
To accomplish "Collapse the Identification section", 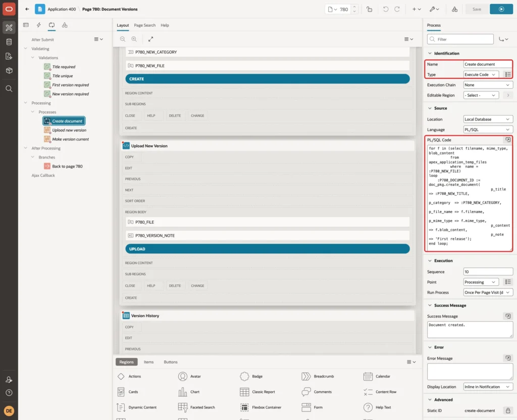I will tap(430, 54).
